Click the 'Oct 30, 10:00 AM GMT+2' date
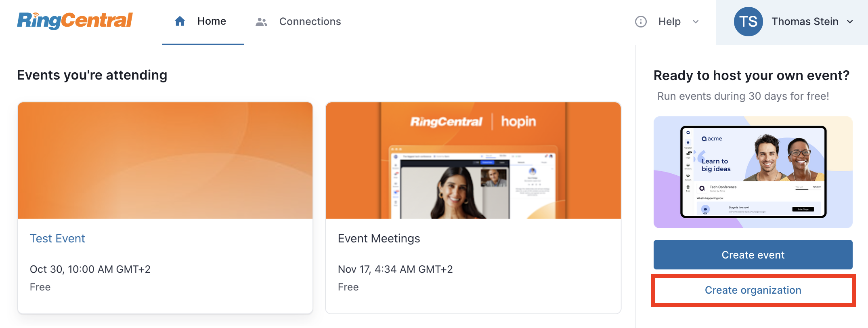Screen dimensions: 868x328 point(90,269)
